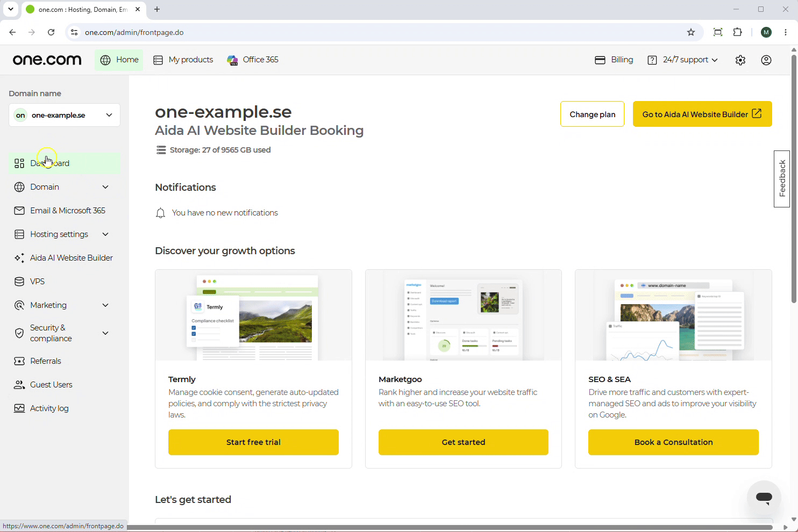Click the VPS database icon
Screen dimensions: 798x532
(19, 282)
